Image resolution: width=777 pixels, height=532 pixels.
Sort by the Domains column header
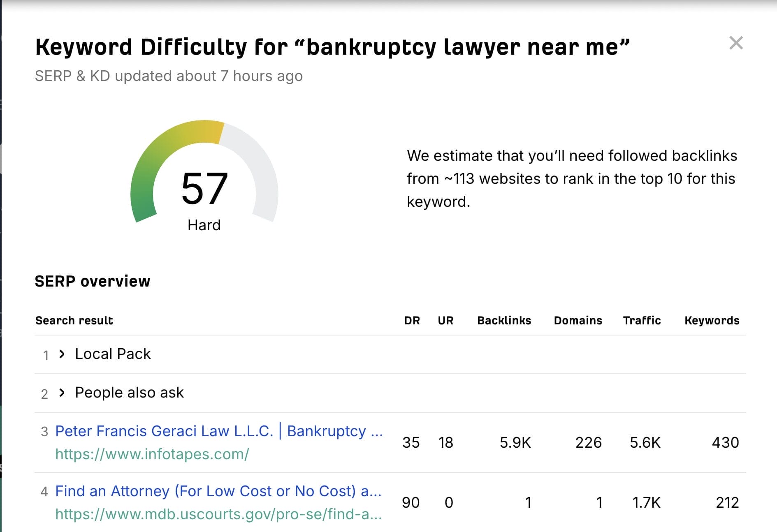[578, 320]
